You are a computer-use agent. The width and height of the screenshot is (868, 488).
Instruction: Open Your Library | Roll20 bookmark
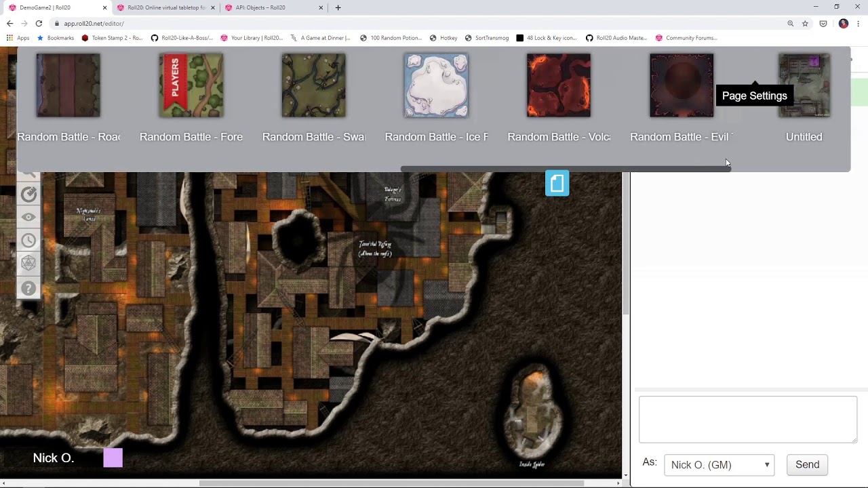coord(252,38)
